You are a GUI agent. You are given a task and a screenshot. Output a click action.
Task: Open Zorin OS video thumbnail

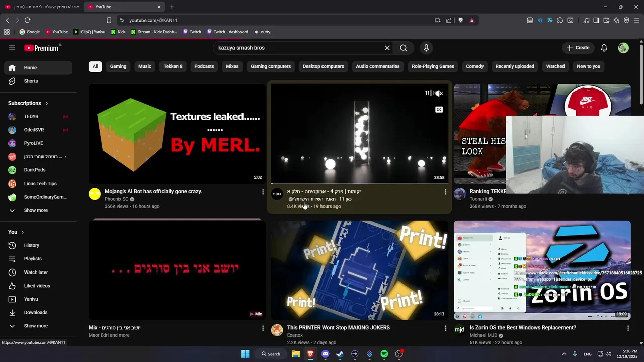coord(542,270)
